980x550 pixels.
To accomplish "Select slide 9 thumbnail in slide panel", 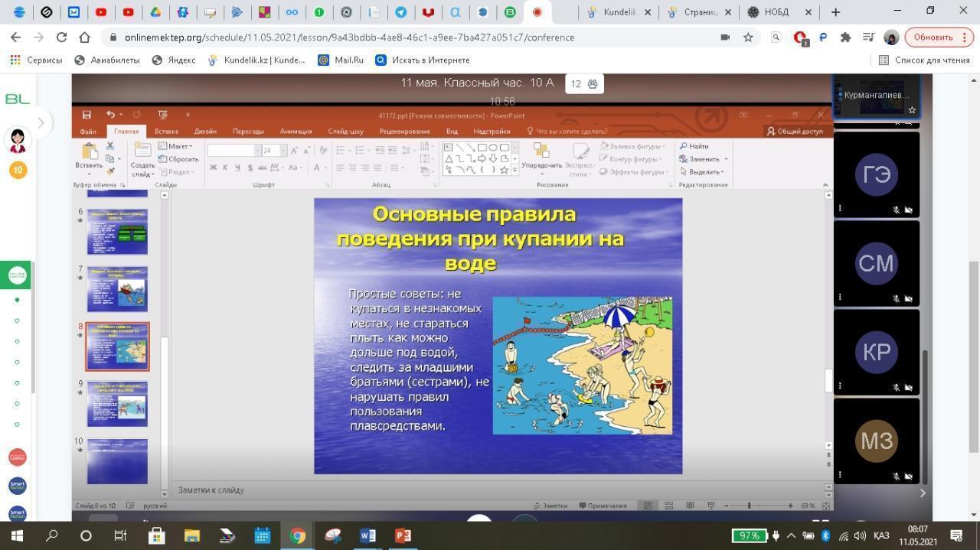I will pyautogui.click(x=117, y=403).
